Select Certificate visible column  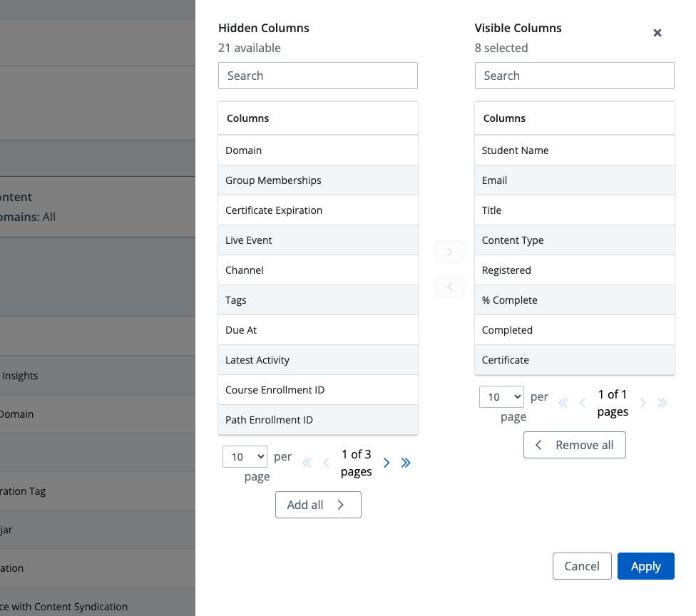[x=575, y=360]
